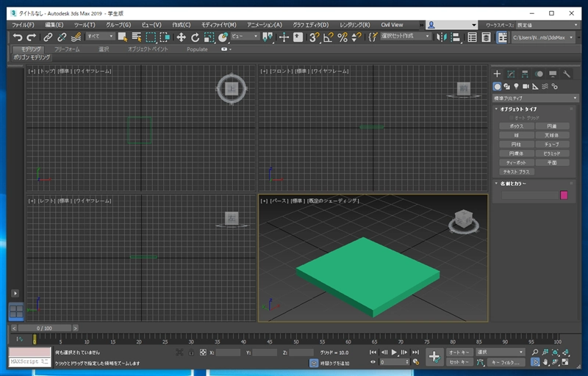
Task: Click the Redo arrow icon
Action: point(32,37)
